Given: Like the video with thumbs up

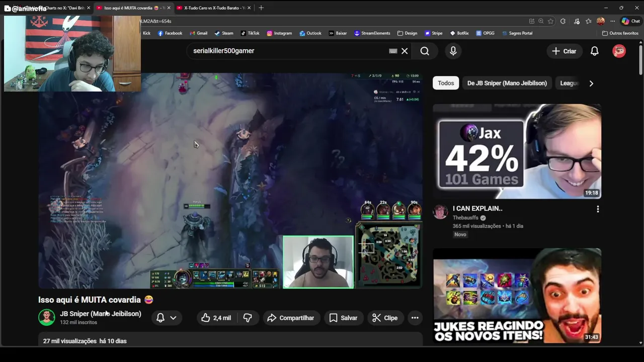Looking at the screenshot, I should tap(216, 318).
